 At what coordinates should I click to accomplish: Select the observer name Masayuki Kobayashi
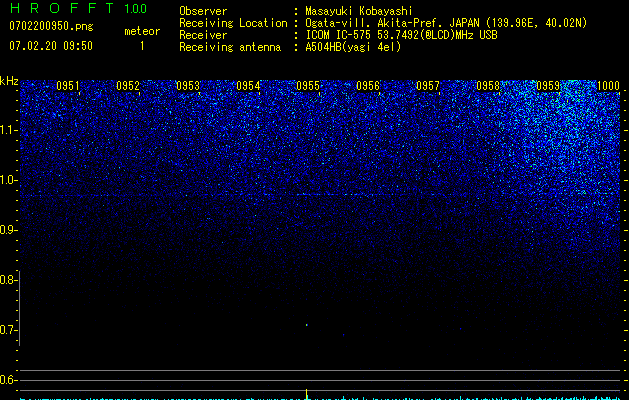click(359, 11)
